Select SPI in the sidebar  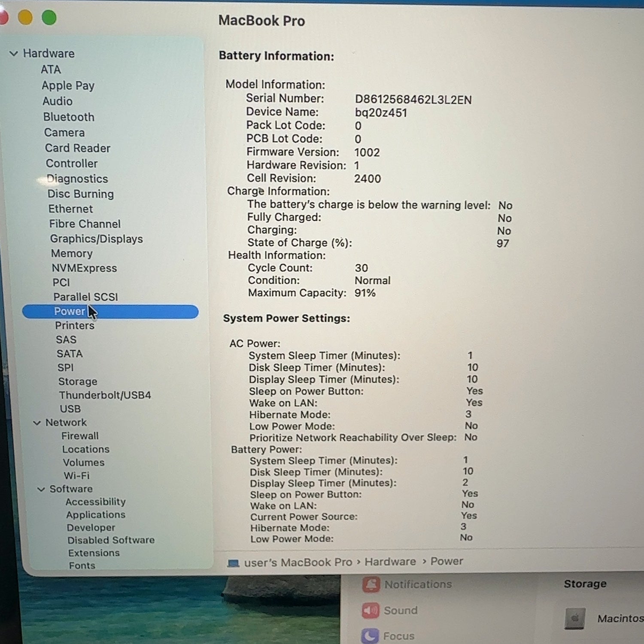pos(66,368)
